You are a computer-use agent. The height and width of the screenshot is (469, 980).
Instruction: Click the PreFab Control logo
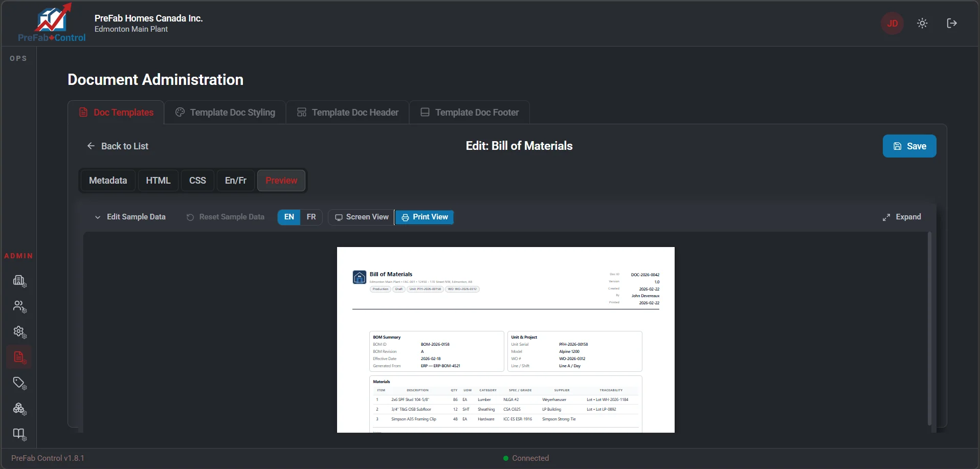(52, 23)
